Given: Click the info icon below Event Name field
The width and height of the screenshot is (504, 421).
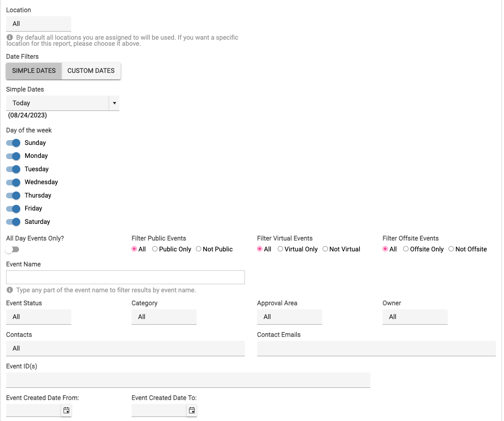Looking at the screenshot, I should [10, 290].
